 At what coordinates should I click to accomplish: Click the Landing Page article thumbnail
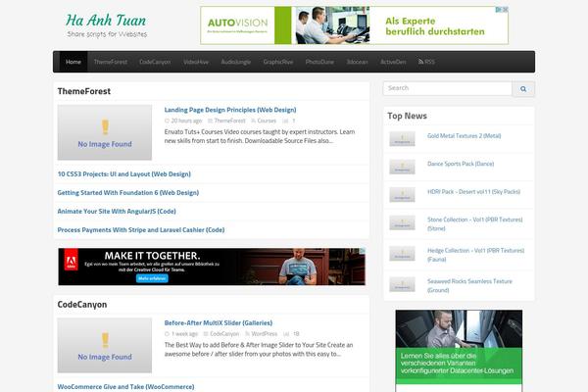[x=105, y=132]
